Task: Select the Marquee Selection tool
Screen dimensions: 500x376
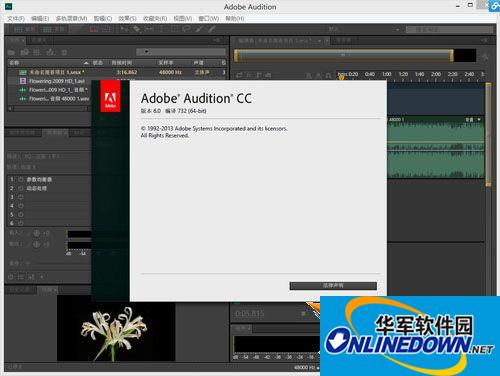Action: [174, 29]
